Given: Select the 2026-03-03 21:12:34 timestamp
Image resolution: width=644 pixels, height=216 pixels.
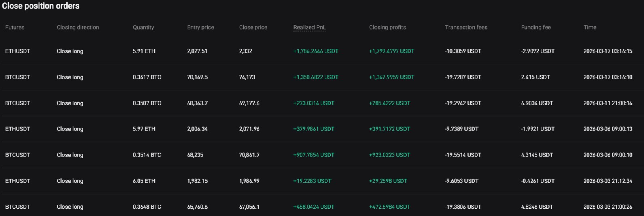Looking at the screenshot, I should pyautogui.click(x=608, y=181).
